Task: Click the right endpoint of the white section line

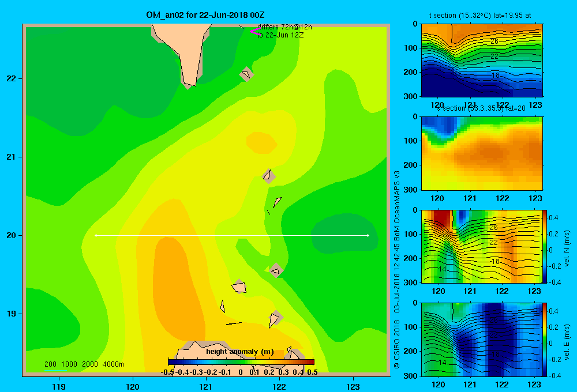Action: pyautogui.click(x=368, y=235)
